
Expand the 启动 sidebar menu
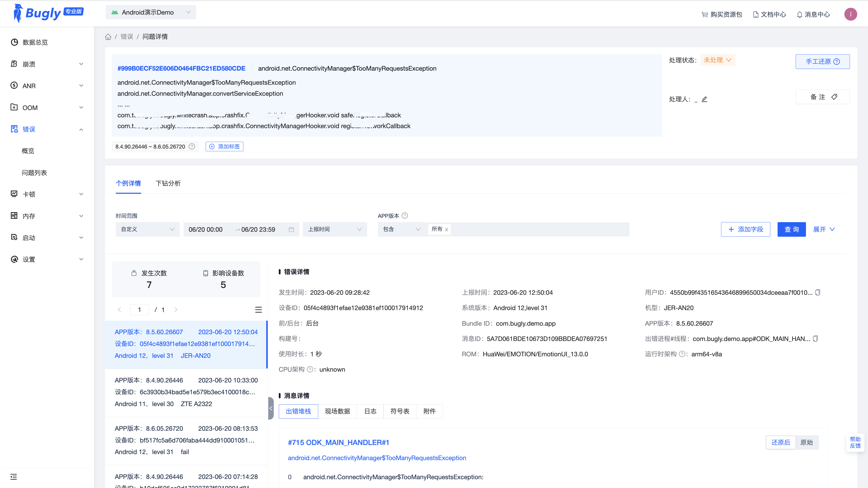47,238
